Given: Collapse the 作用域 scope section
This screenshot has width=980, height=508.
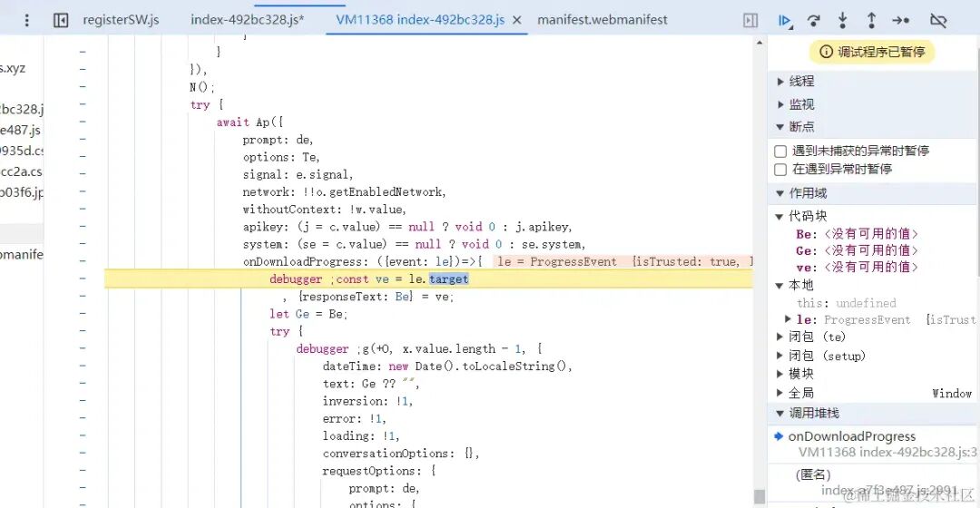Looking at the screenshot, I should pos(780,193).
